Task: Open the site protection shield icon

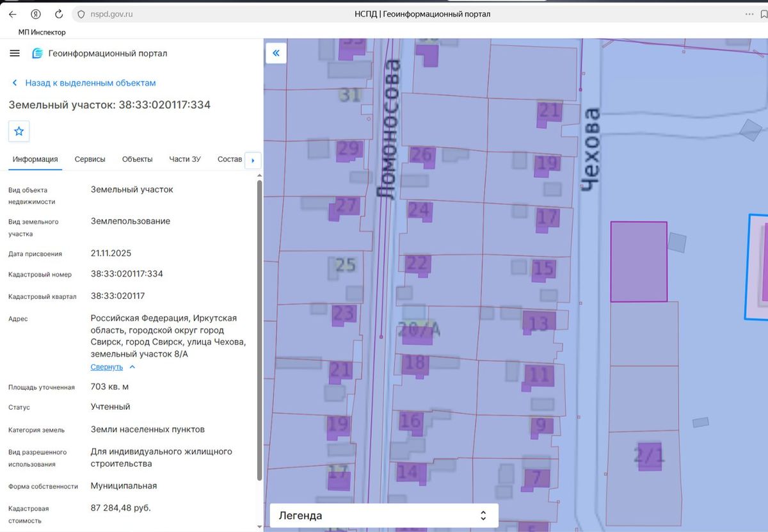Action: pos(81,14)
